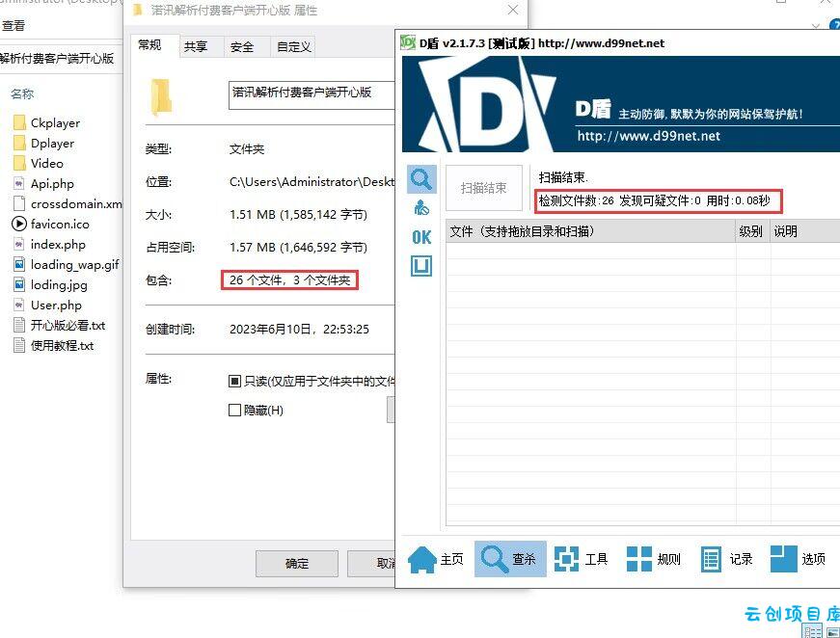Screen dimensions: 840x638
Task: Click the creation time 2023年6月10日 value
Action: (300, 330)
